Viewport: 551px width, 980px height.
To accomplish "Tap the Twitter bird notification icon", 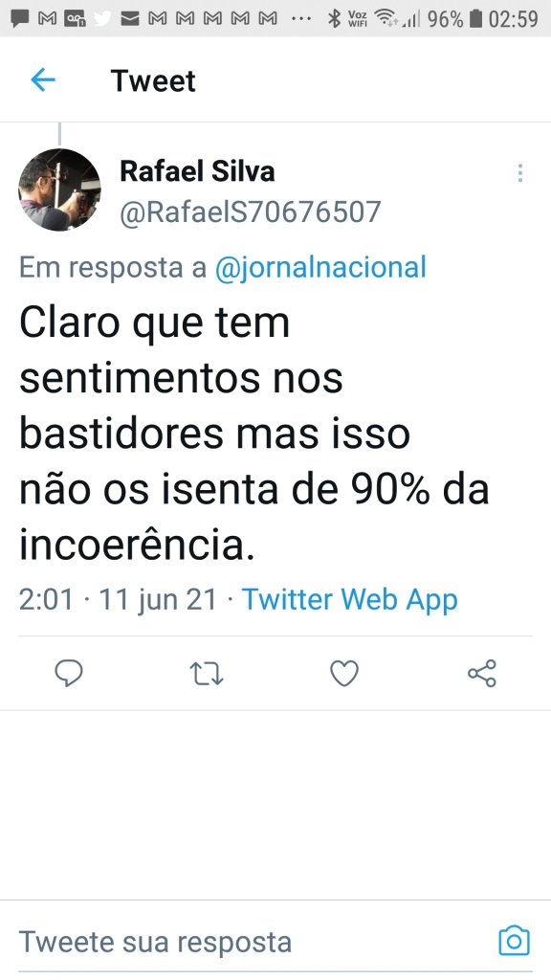I will [x=101, y=19].
